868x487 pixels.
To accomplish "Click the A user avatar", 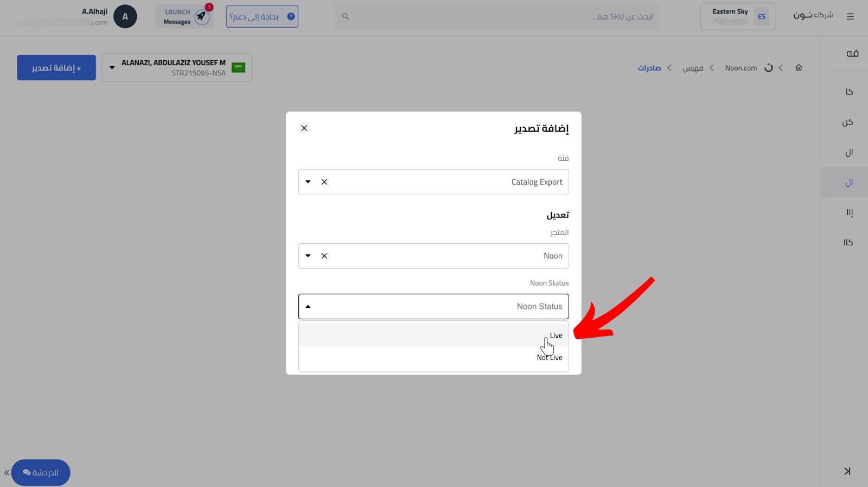I will coord(125,16).
